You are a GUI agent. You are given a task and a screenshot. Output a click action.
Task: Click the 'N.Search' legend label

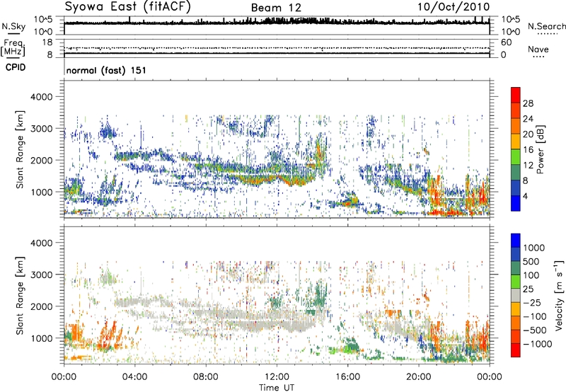point(546,26)
